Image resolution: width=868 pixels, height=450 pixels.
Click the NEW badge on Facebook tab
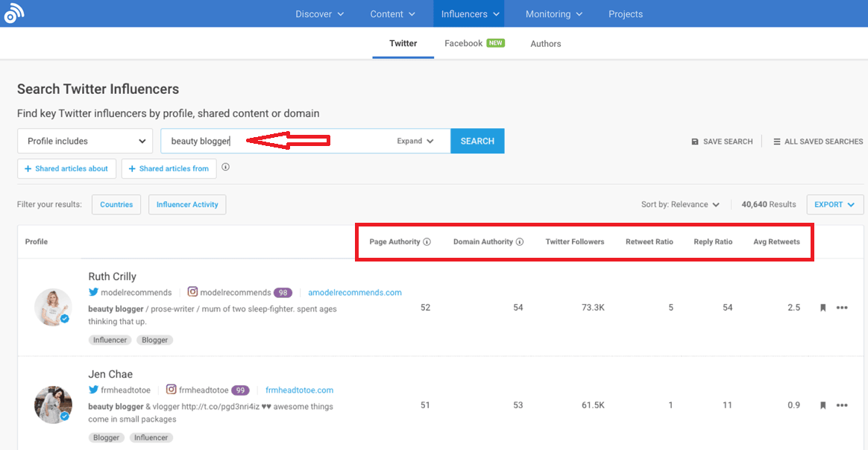point(495,42)
